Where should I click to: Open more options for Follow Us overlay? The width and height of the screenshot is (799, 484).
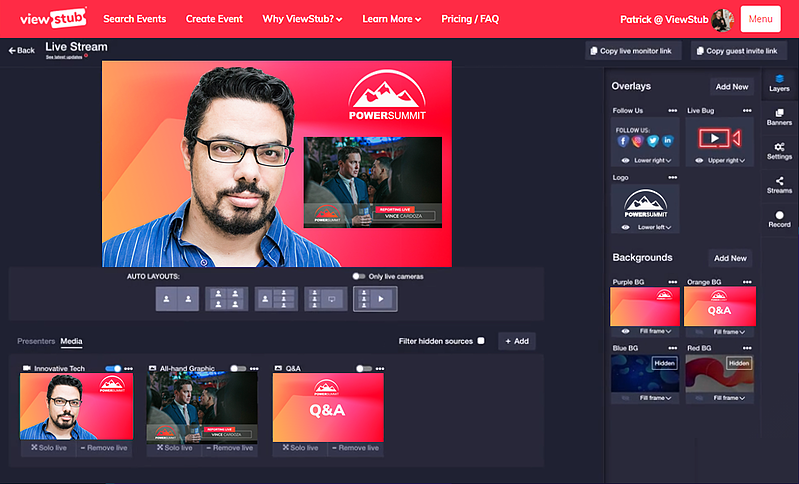673,111
